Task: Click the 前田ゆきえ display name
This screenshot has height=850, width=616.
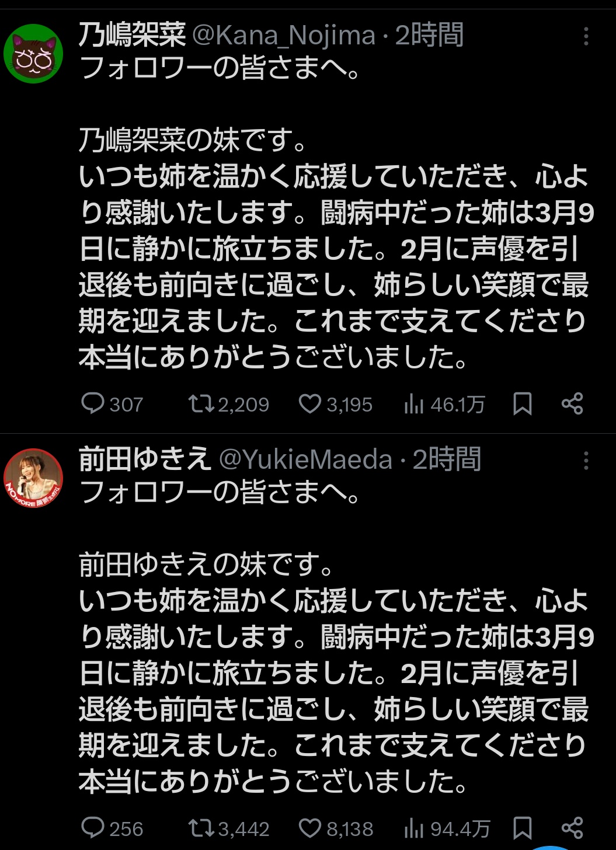Action: pyautogui.click(x=144, y=461)
